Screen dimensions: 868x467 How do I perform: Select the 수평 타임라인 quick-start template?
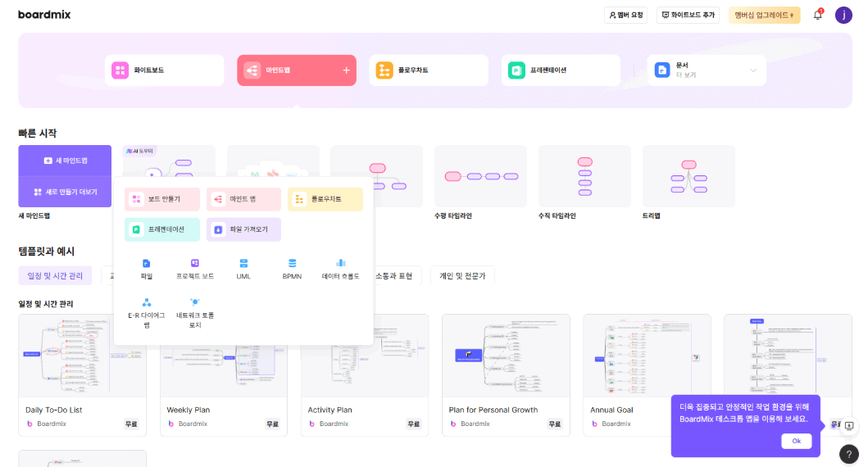pos(480,176)
